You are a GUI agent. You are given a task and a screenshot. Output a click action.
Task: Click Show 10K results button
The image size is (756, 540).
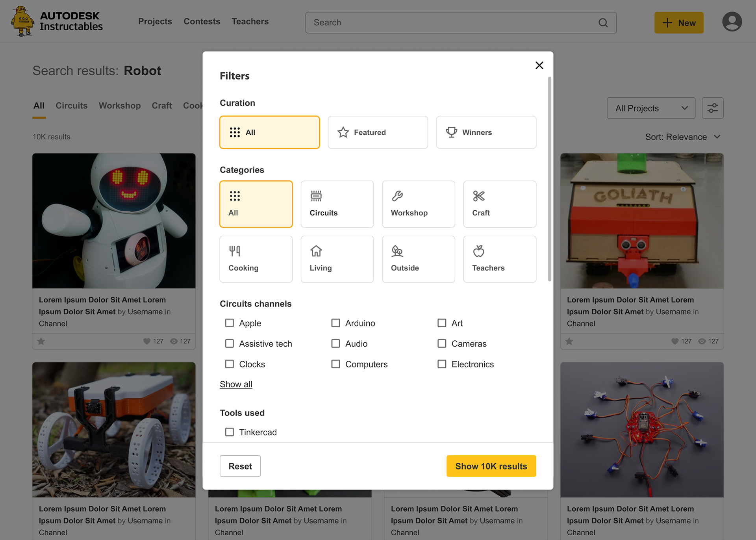[491, 466]
